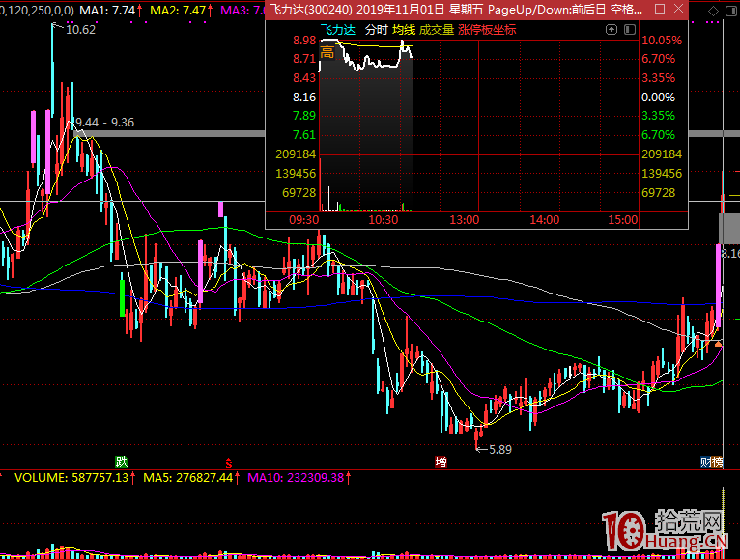Click the VOLUME: 587757.13 label
The width and height of the screenshot is (740, 560).
(71, 477)
